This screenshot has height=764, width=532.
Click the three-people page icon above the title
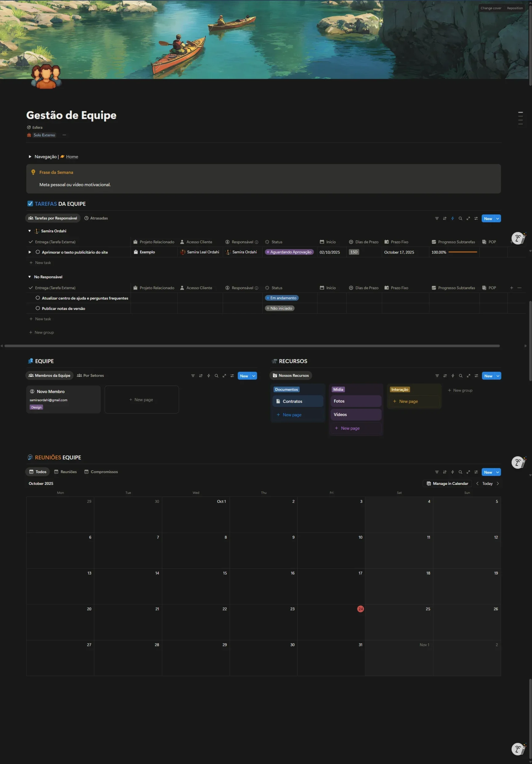pos(46,76)
